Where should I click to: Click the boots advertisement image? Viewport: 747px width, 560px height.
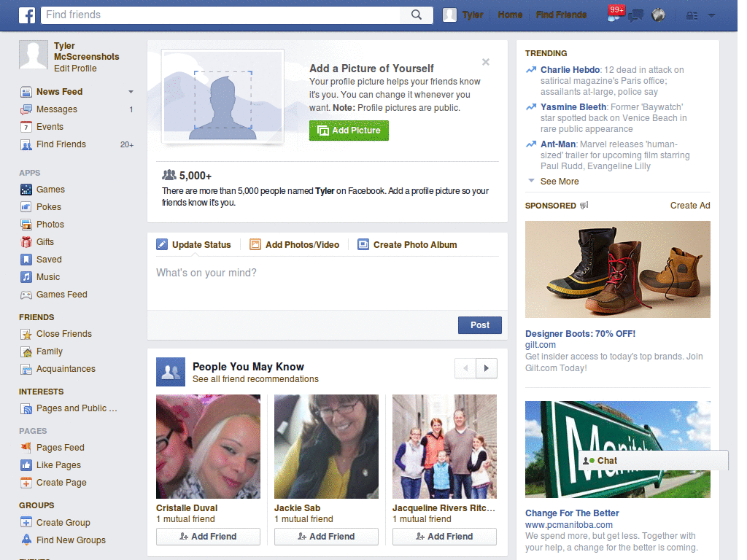pyautogui.click(x=617, y=270)
